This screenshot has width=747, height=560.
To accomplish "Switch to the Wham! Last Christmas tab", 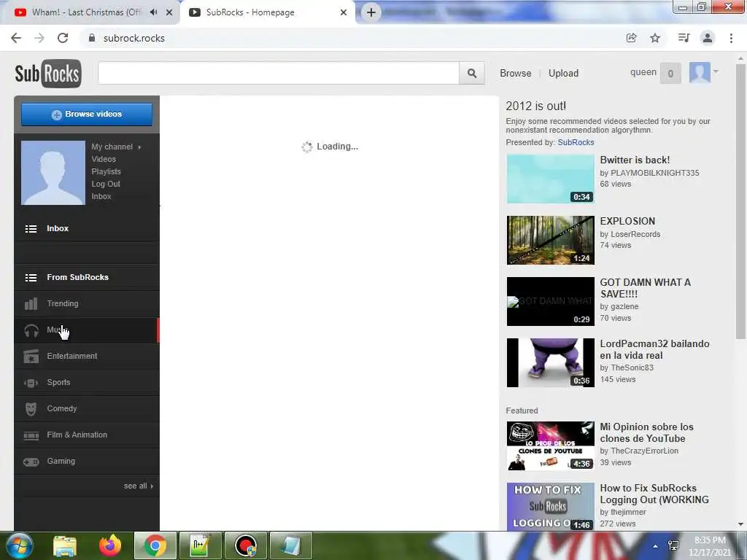I will [86, 12].
